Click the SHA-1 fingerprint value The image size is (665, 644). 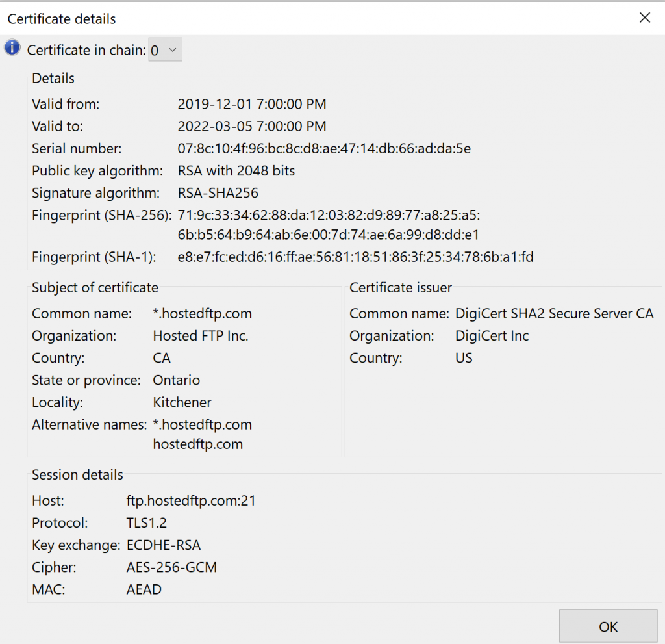(x=355, y=257)
